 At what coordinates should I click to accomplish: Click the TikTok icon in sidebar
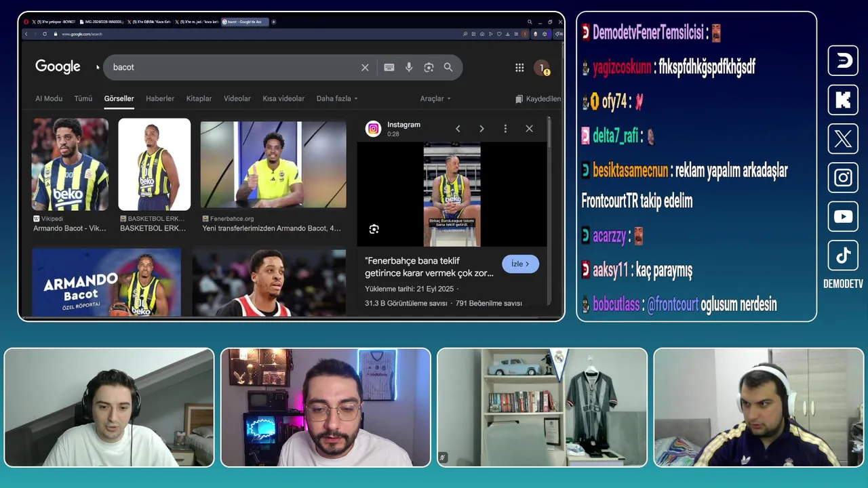pyautogui.click(x=843, y=256)
